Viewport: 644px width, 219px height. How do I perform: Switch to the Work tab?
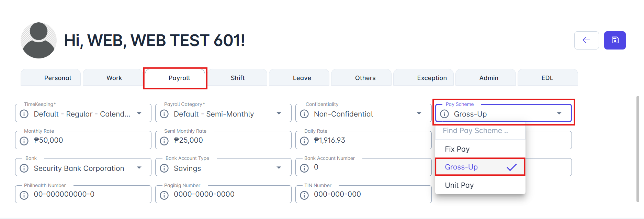[x=114, y=78]
